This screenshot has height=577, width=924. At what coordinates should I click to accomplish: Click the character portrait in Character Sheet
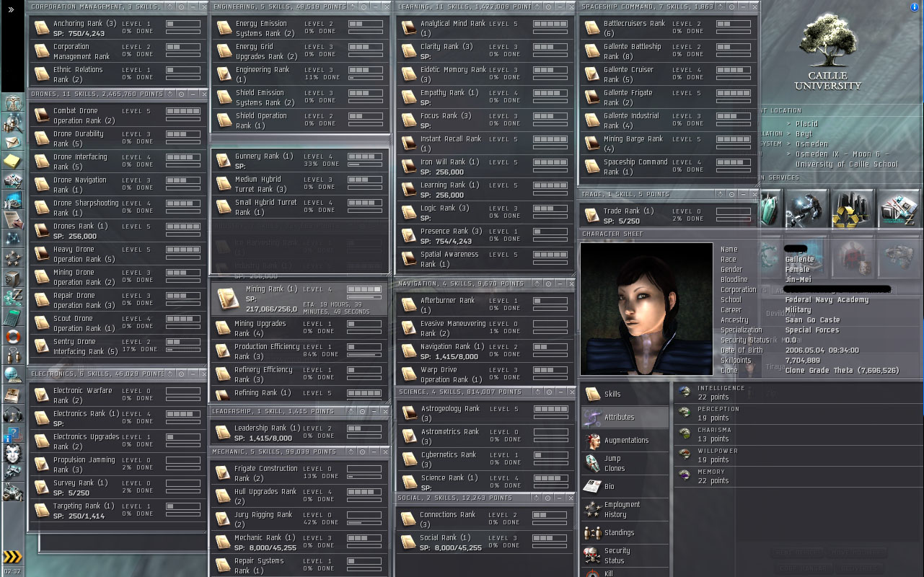tap(646, 309)
